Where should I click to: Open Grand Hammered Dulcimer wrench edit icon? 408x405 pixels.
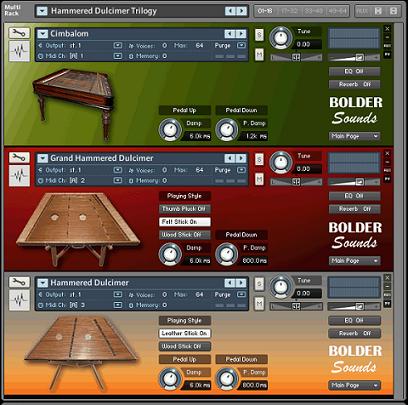pos(19,158)
